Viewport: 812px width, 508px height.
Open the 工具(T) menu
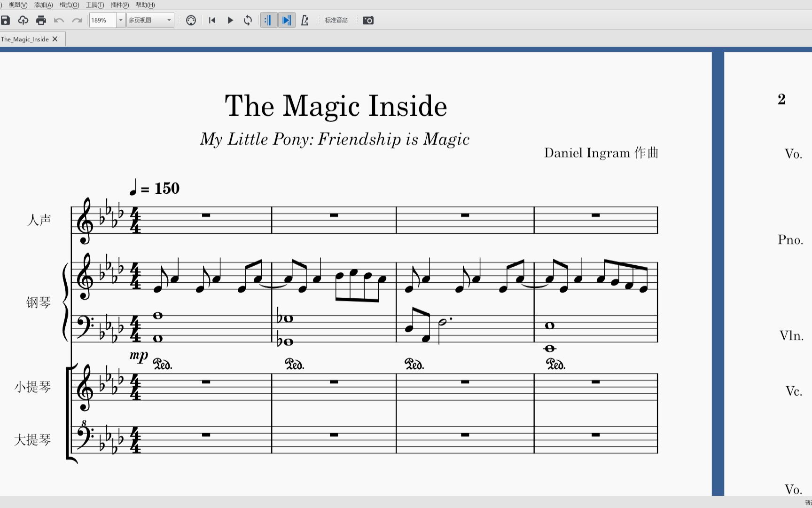point(95,5)
